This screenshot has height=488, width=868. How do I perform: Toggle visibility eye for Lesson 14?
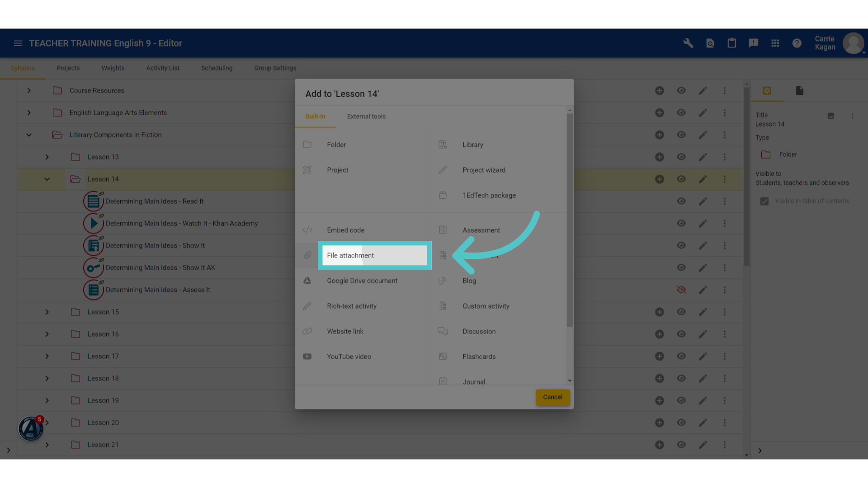[681, 179]
